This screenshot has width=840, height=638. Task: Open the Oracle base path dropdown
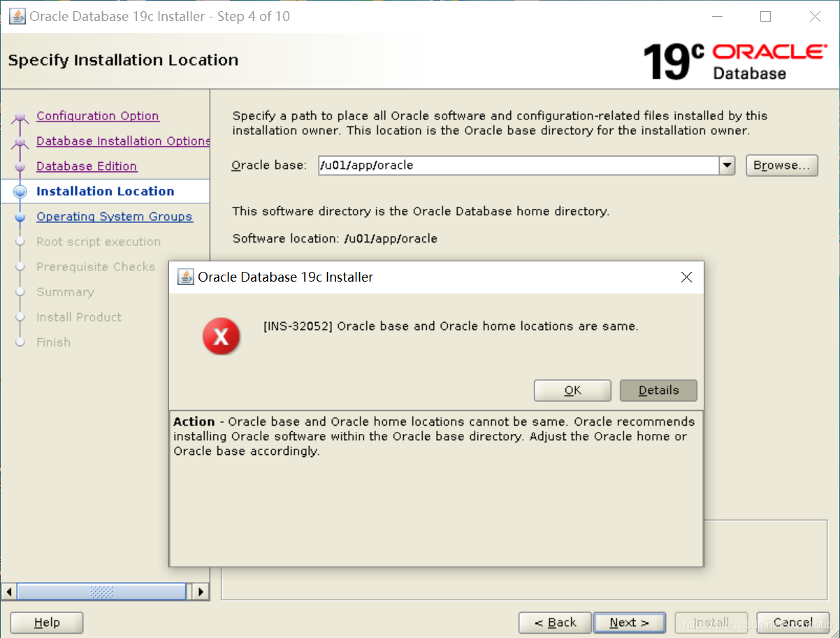coord(727,165)
